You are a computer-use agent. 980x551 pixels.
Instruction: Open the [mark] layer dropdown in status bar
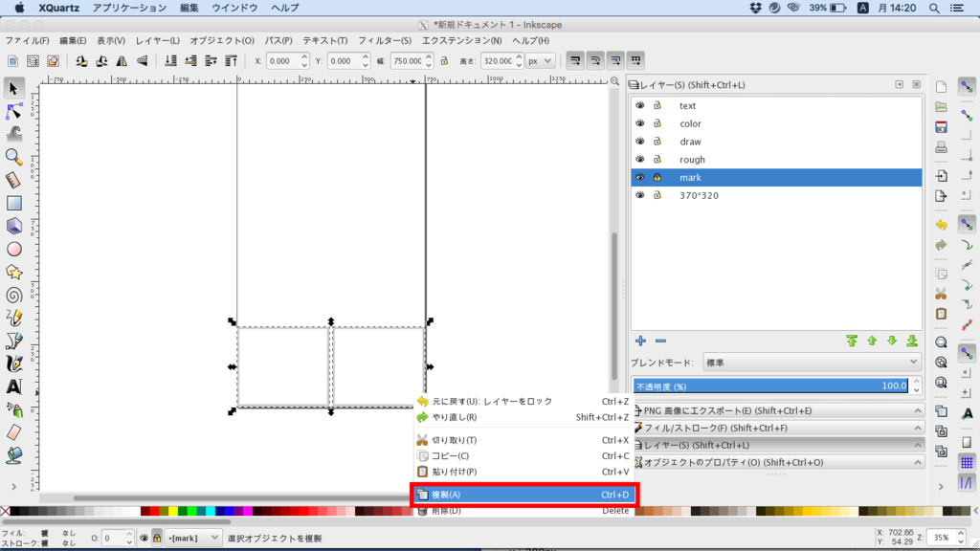pyautogui.click(x=193, y=538)
